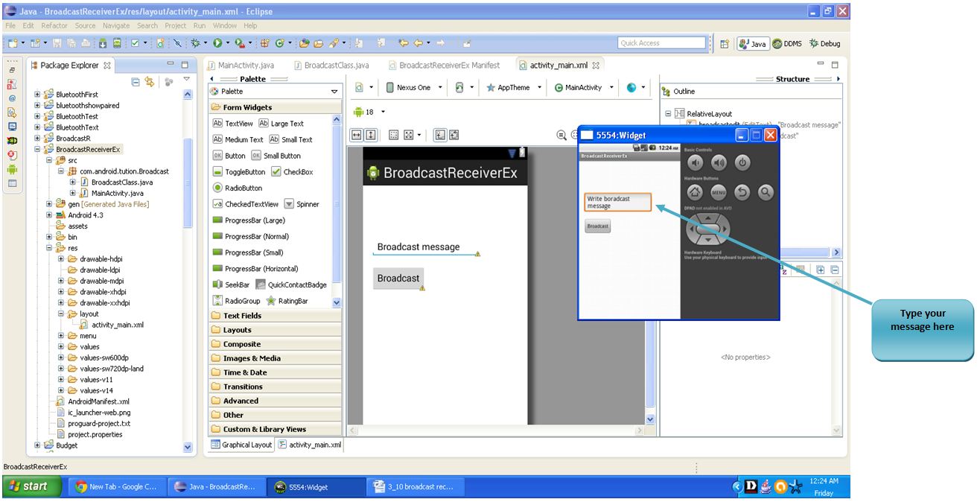Click the New Java Package toolbar icon

[x=264, y=43]
